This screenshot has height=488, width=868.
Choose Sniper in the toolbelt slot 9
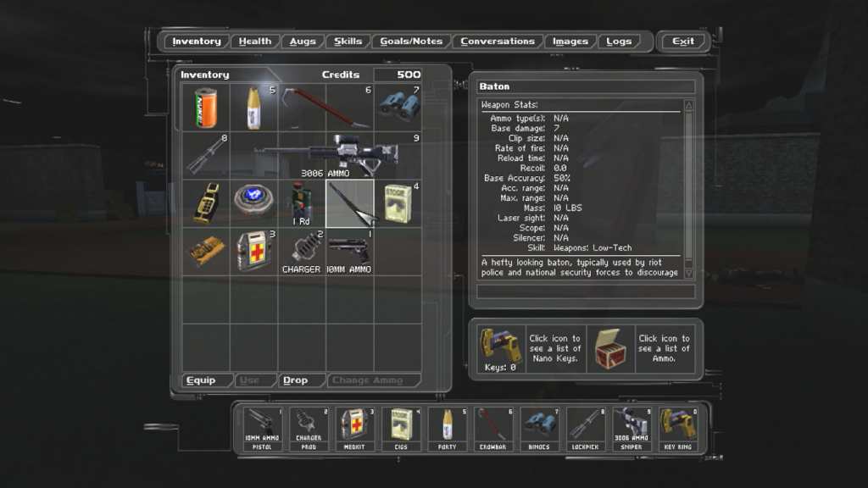tap(632, 430)
